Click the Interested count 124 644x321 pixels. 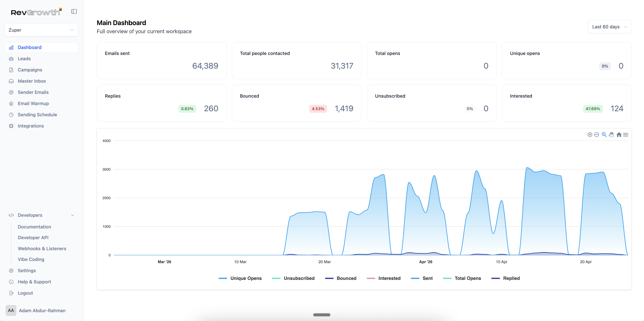click(617, 108)
